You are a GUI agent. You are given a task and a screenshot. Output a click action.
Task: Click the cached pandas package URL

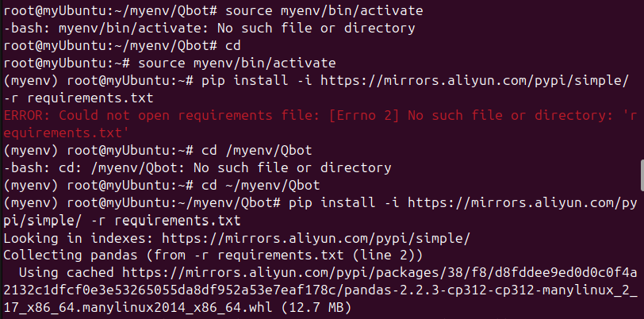[x=320, y=290]
